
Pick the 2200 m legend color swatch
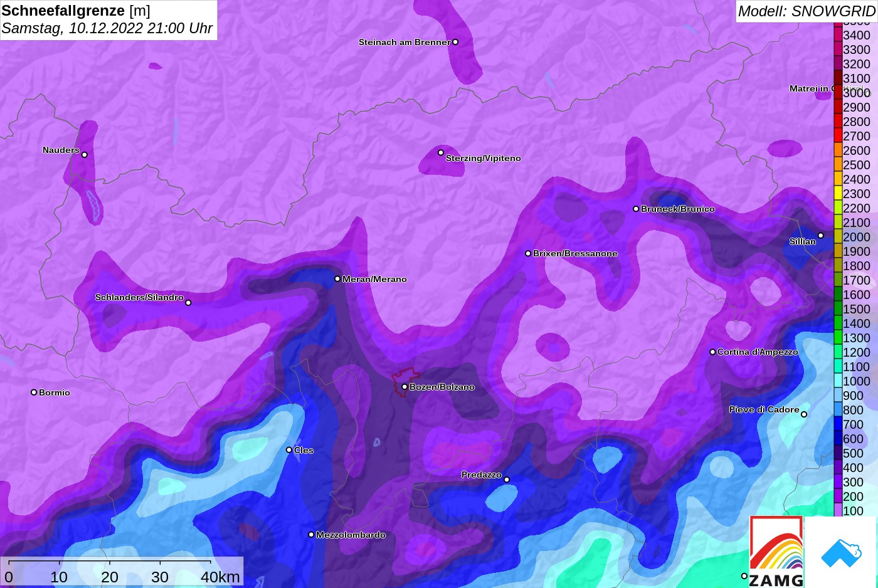838,208
